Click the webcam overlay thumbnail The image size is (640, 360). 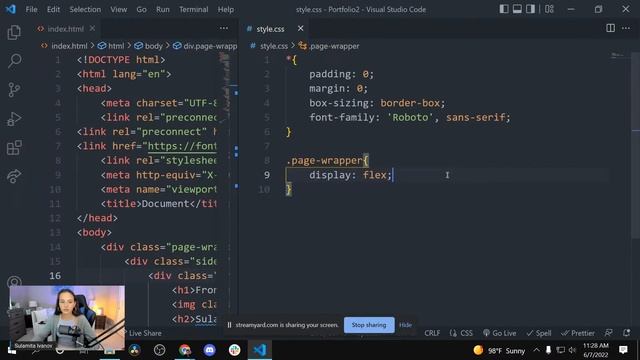tap(67, 318)
